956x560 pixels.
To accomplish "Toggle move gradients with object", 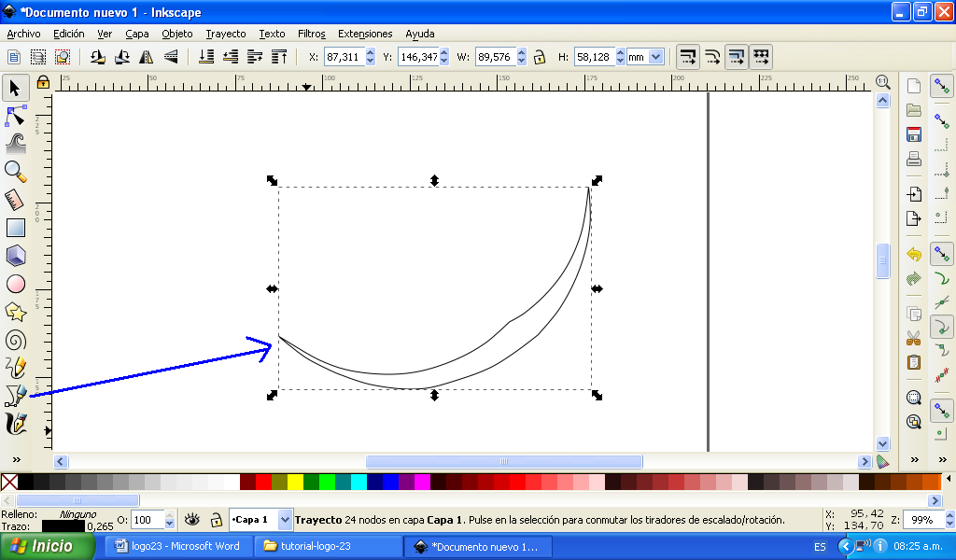I will (737, 57).
